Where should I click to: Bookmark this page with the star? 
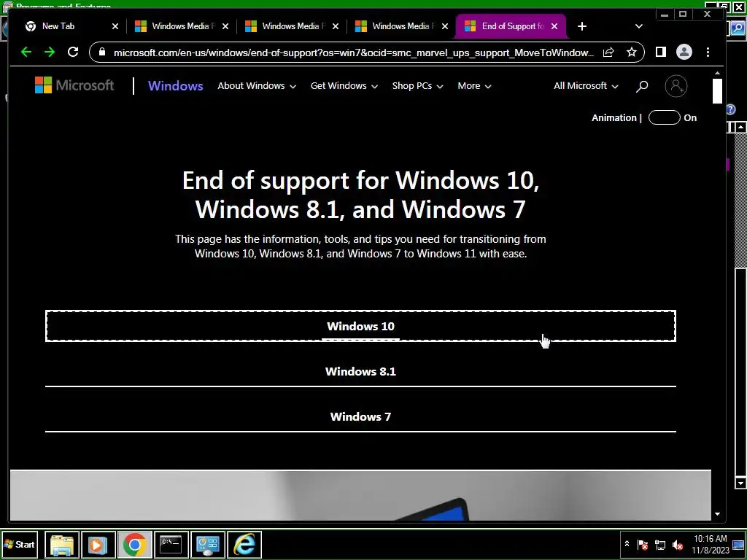tap(632, 52)
